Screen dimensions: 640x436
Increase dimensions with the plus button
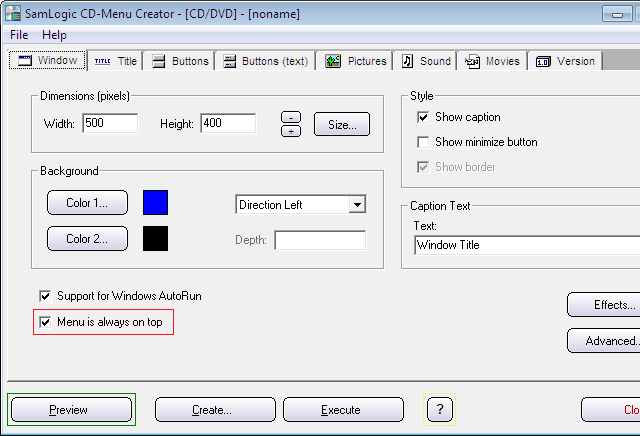[x=291, y=131]
